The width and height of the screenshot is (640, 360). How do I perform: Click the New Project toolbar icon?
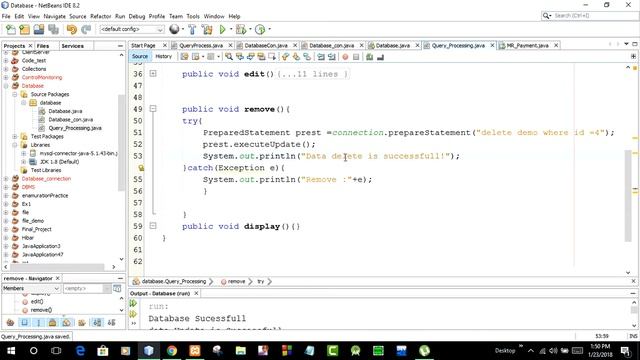(24, 29)
